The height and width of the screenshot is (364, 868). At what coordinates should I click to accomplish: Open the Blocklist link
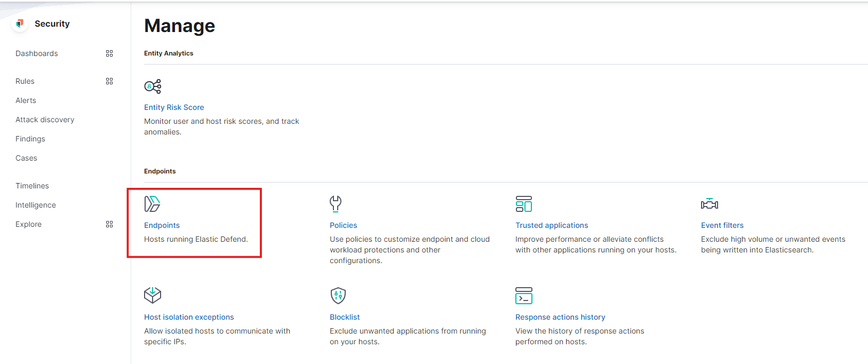pyautogui.click(x=345, y=317)
